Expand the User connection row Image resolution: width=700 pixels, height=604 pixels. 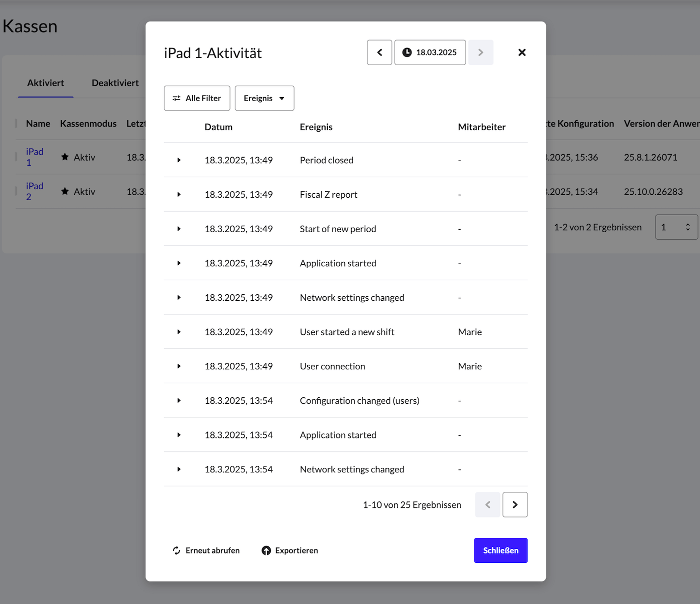(179, 366)
